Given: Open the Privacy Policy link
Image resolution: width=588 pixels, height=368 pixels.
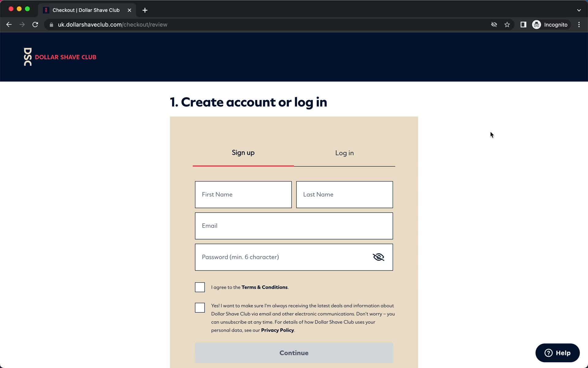Looking at the screenshot, I should coord(277,330).
